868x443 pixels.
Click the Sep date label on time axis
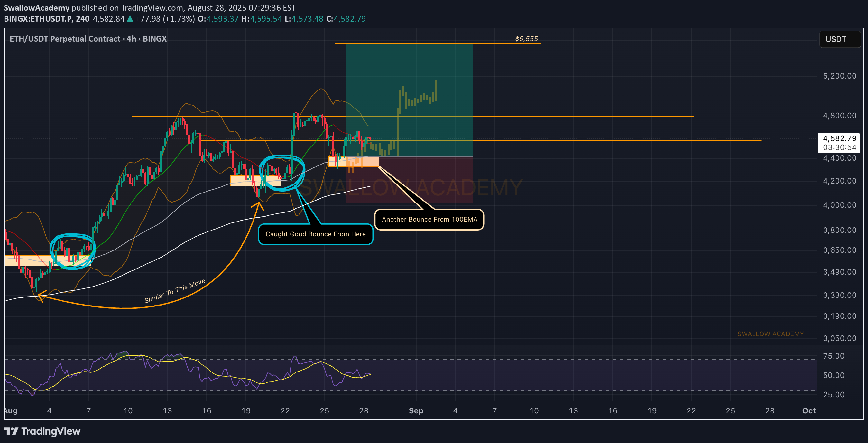(416, 410)
